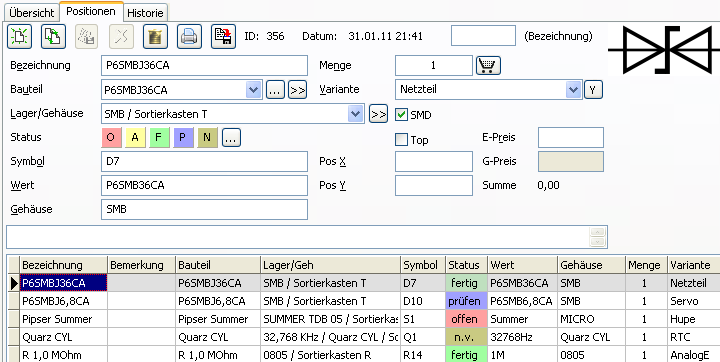Click the empty field before (Bezeichnung)
The width and height of the screenshot is (720, 362).
point(483,36)
